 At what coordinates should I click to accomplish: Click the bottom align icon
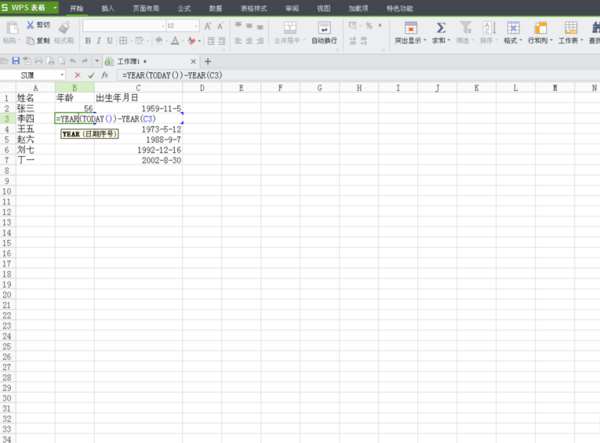click(260, 26)
